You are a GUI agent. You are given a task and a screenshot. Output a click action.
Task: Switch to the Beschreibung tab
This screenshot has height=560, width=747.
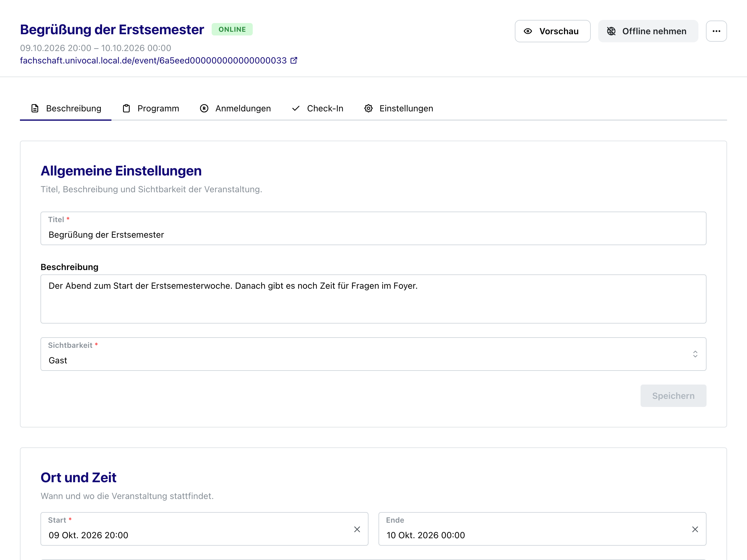coord(66,108)
